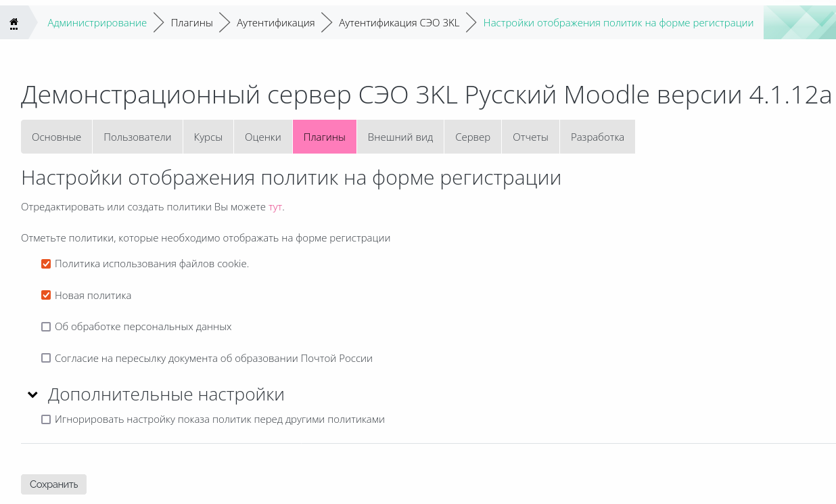Click the Дополнительные настройки section heading

click(166, 394)
